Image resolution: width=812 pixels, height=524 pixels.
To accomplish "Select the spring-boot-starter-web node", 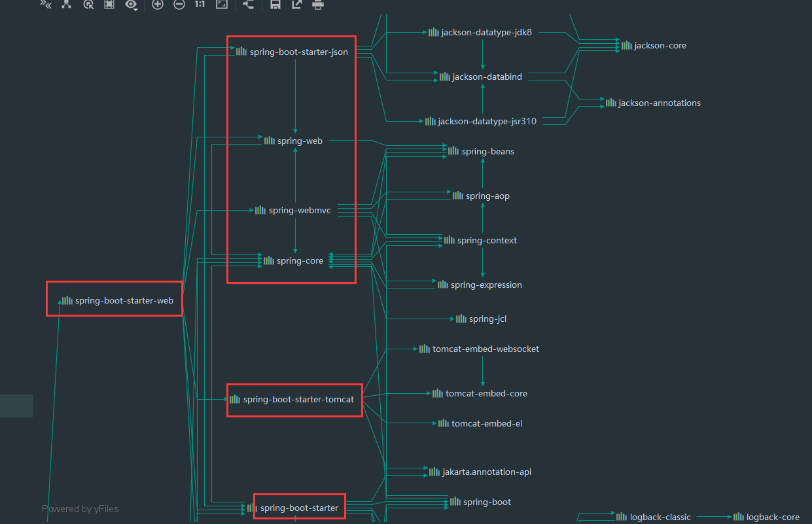I will 116,300.
